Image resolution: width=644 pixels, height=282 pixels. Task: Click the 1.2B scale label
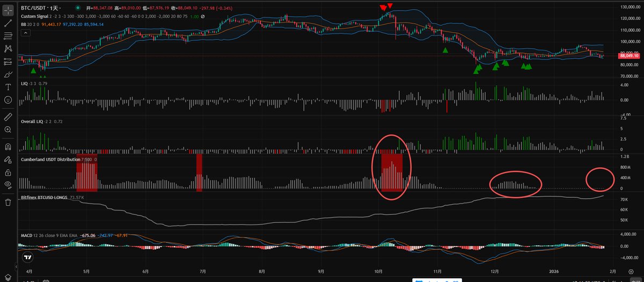(x=624, y=157)
